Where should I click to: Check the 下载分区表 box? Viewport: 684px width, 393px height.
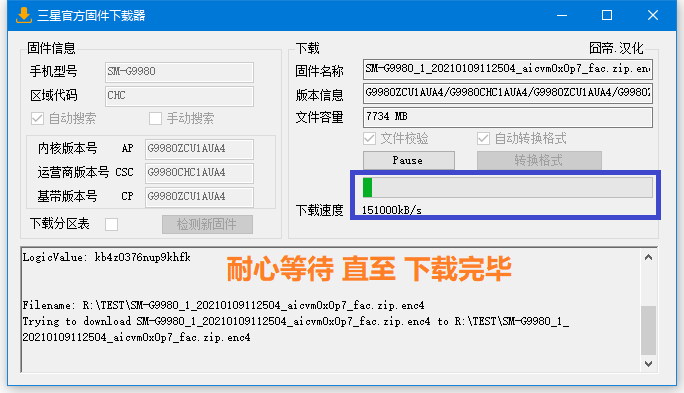tap(111, 225)
